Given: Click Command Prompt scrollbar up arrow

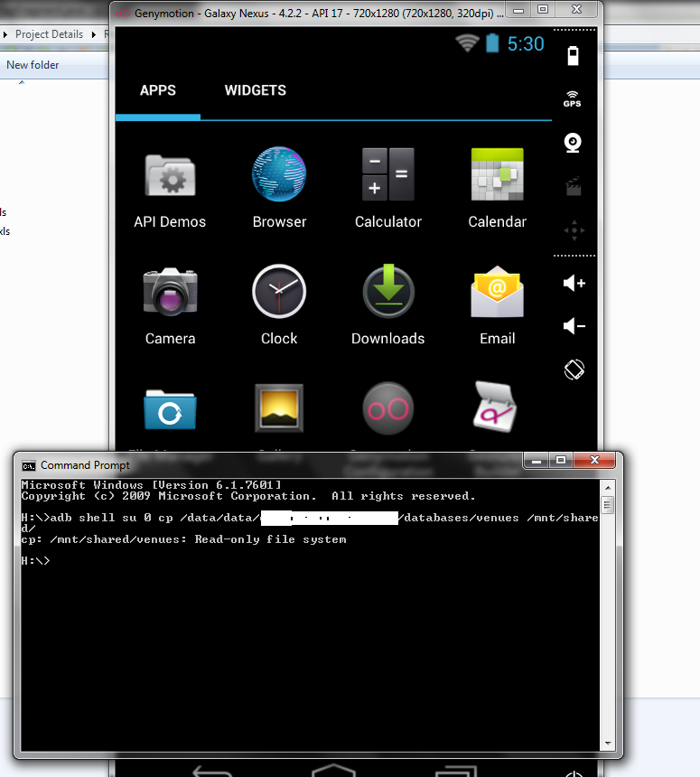Looking at the screenshot, I should pos(608,488).
